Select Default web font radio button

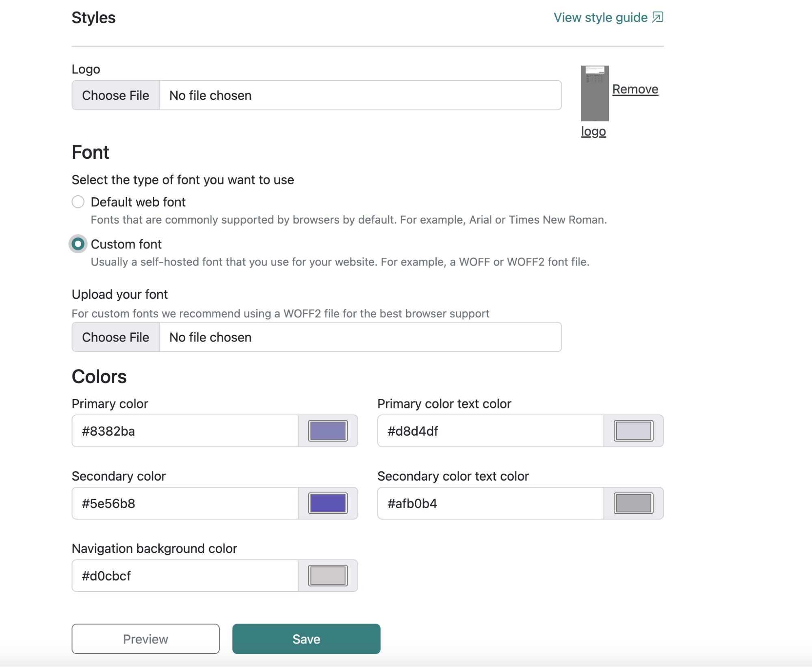78,202
